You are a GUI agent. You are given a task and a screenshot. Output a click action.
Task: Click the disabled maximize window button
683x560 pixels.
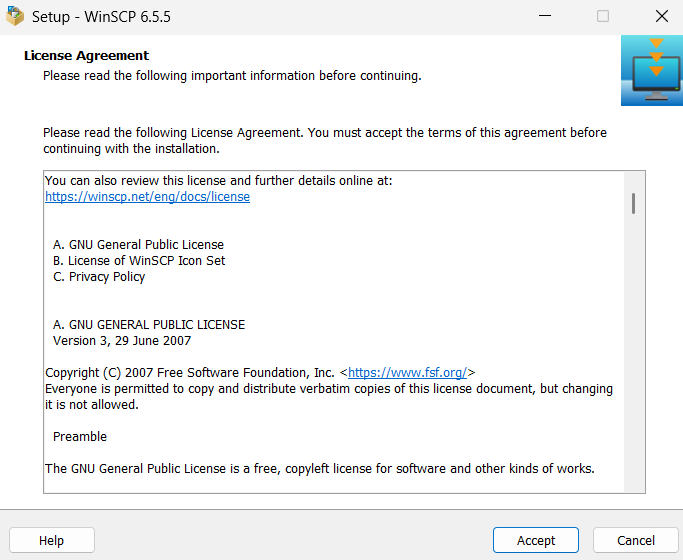tap(603, 16)
